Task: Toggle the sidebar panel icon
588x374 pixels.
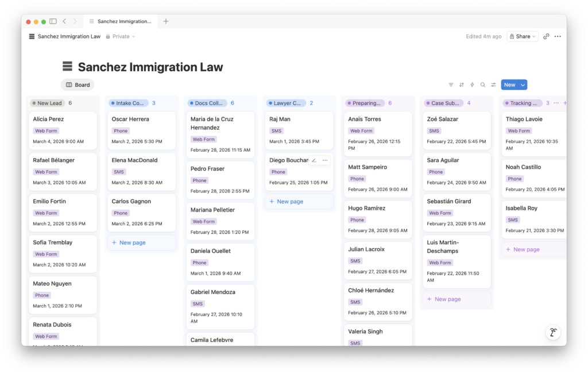Action: [53, 21]
